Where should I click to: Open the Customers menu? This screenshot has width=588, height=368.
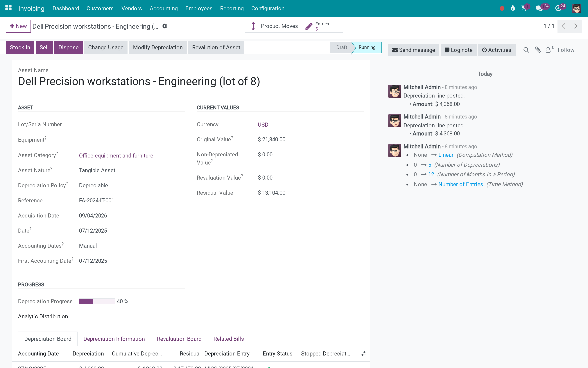tap(100, 8)
